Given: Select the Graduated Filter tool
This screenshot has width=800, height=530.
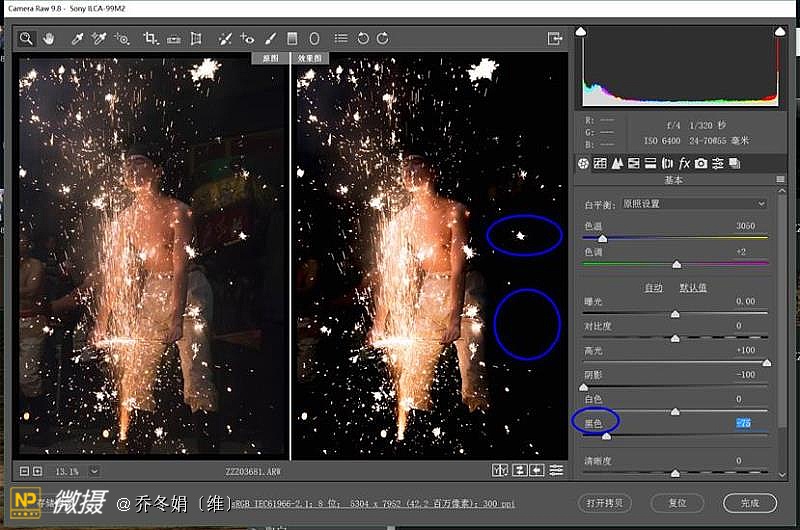Looking at the screenshot, I should 292,39.
